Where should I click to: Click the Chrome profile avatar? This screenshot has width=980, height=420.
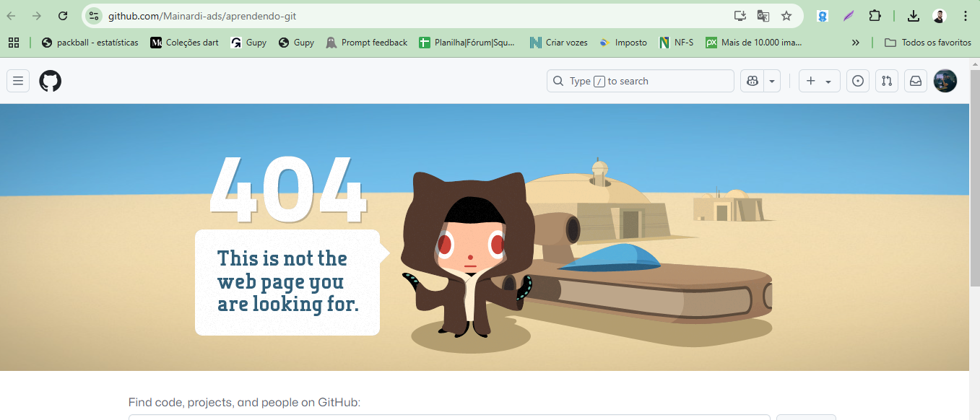pos(940,16)
